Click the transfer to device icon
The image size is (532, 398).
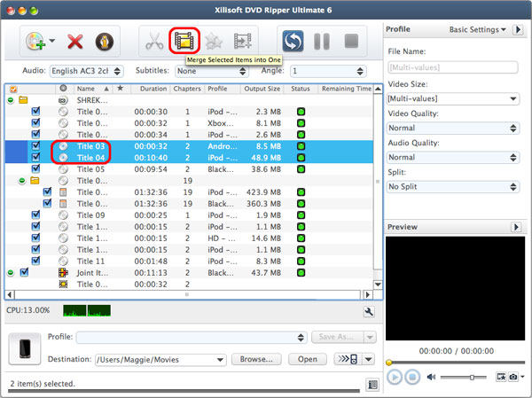348,359
